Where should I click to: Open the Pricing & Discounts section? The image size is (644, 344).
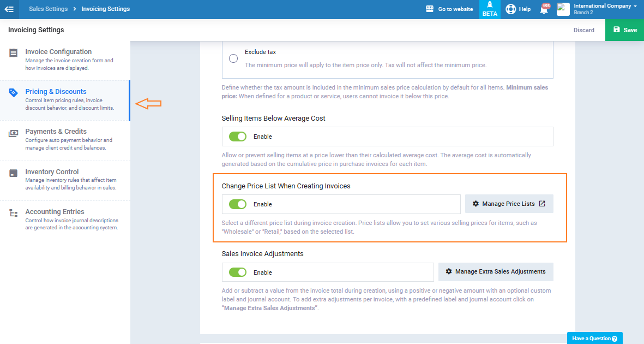point(56,92)
